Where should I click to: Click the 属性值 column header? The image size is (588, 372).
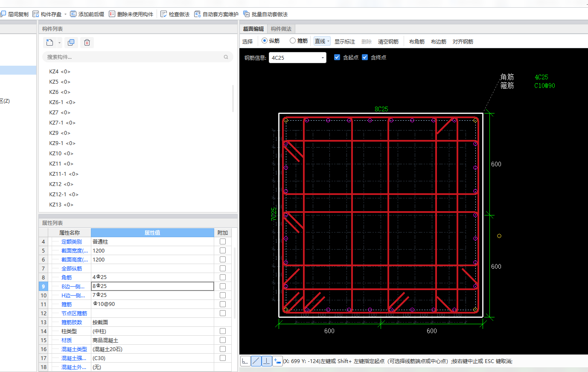tap(152, 232)
